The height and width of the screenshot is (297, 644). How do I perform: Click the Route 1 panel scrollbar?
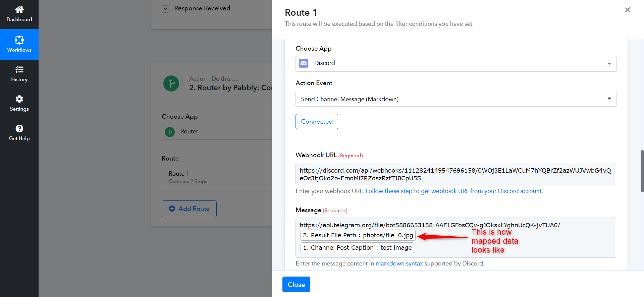pyautogui.click(x=642, y=171)
